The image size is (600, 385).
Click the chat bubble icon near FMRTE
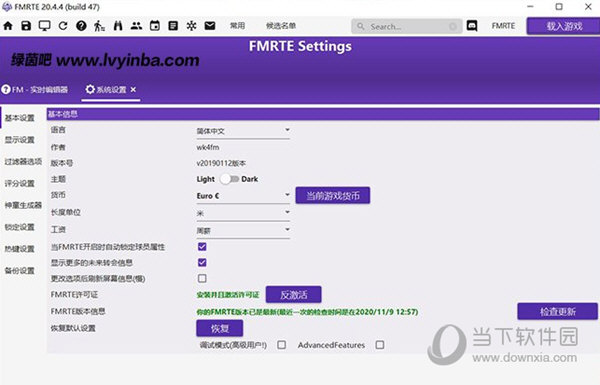click(472, 26)
